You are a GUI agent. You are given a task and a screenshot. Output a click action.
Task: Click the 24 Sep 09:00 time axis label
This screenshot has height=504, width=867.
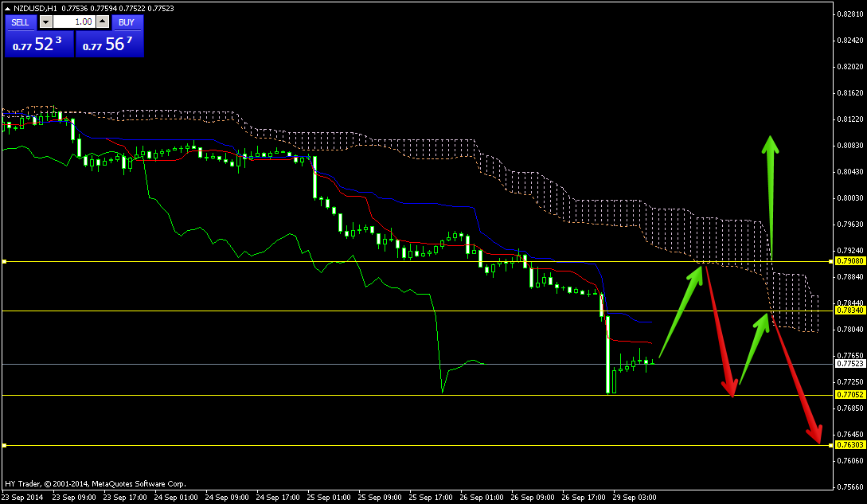click(x=227, y=498)
